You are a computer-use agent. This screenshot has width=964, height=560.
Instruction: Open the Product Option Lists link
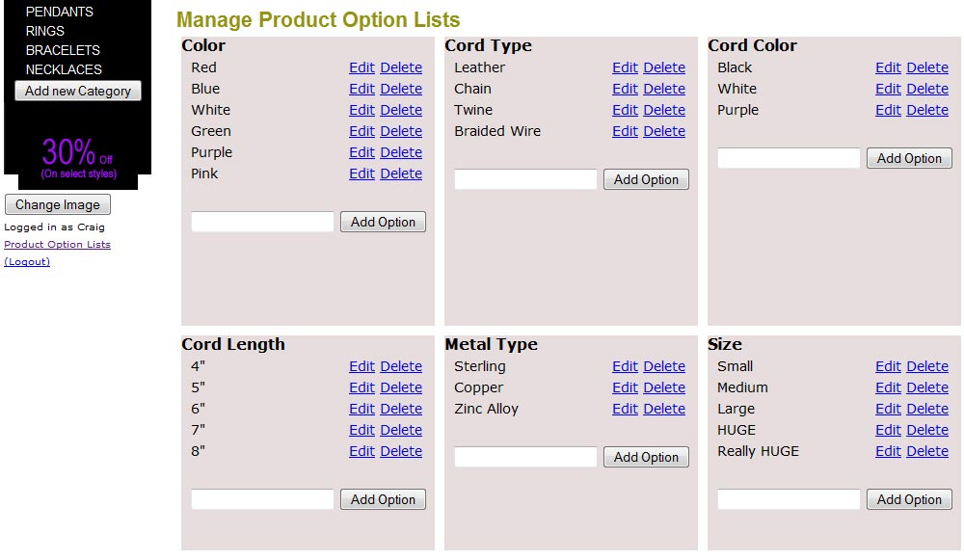57,244
